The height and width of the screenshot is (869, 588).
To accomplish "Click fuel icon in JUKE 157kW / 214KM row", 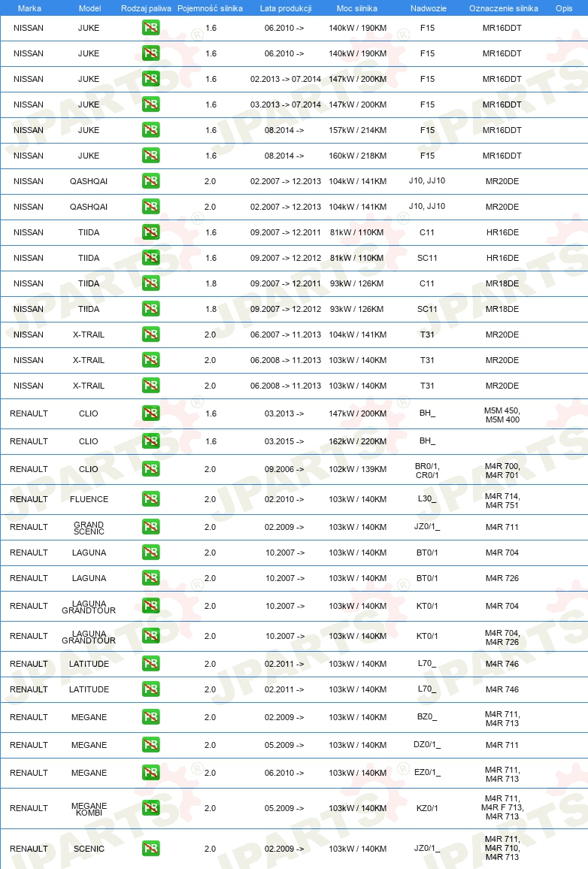I will pyautogui.click(x=150, y=130).
